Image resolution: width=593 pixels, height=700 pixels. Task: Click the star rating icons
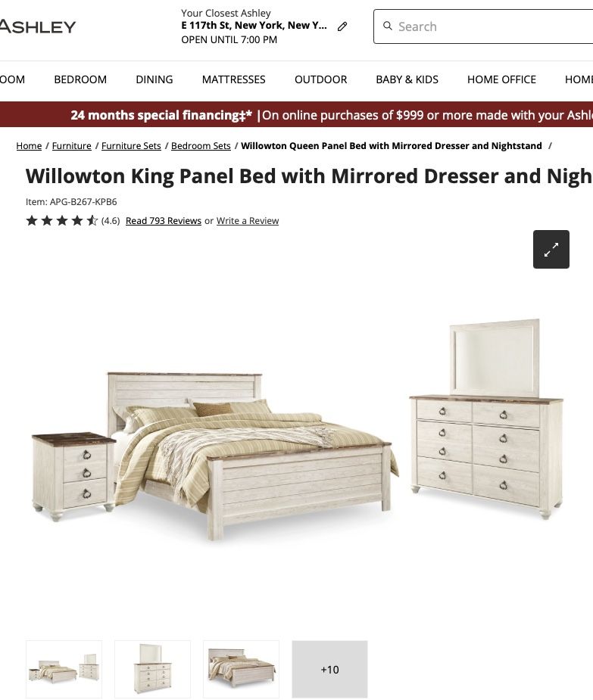click(62, 220)
